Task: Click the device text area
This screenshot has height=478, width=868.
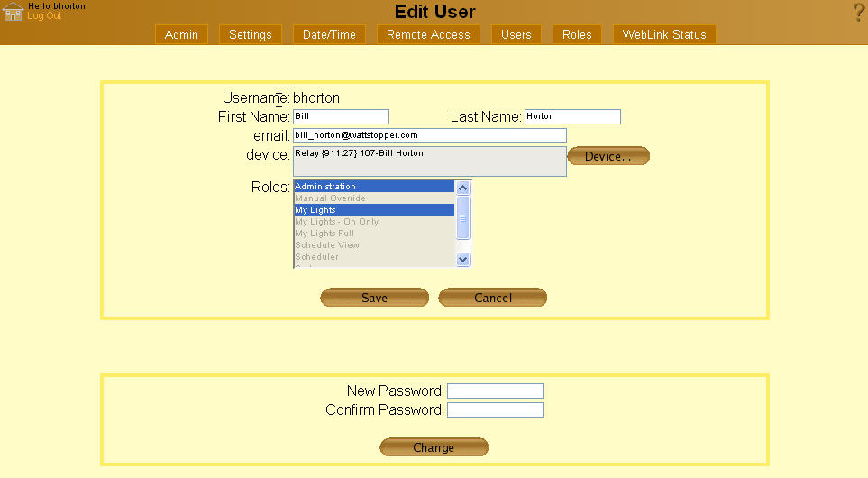Action: [430, 161]
